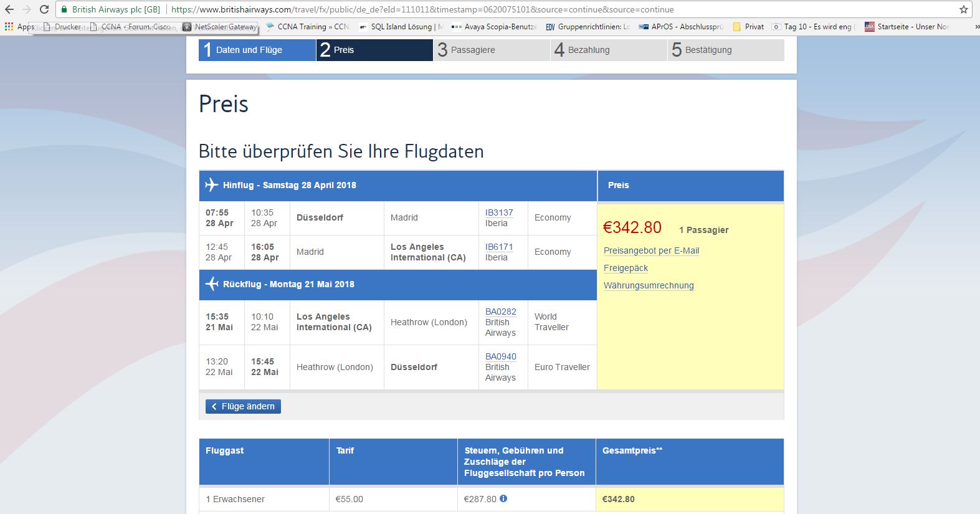Open the Freigepäck link
Screen dimensions: 980x514
(x=626, y=268)
